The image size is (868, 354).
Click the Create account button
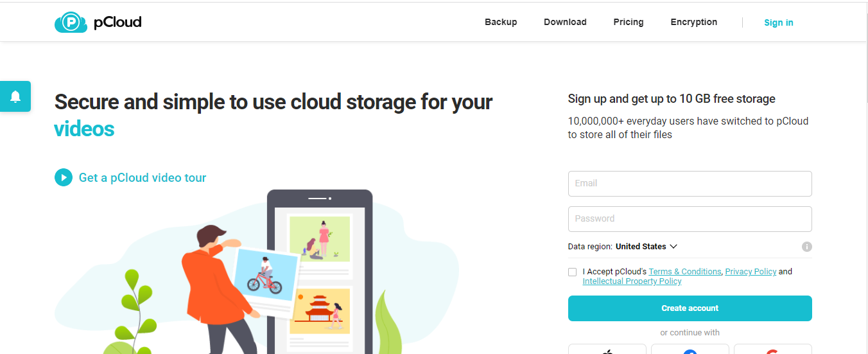690,308
